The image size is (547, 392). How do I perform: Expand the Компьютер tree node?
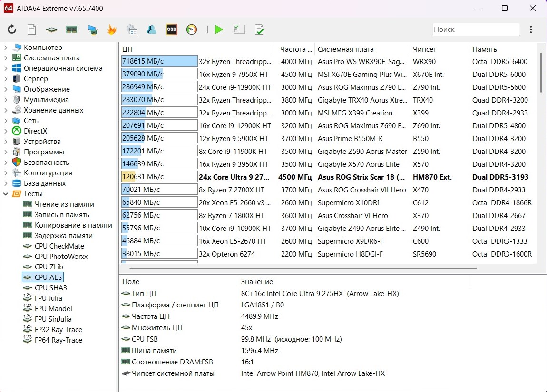tap(6, 48)
